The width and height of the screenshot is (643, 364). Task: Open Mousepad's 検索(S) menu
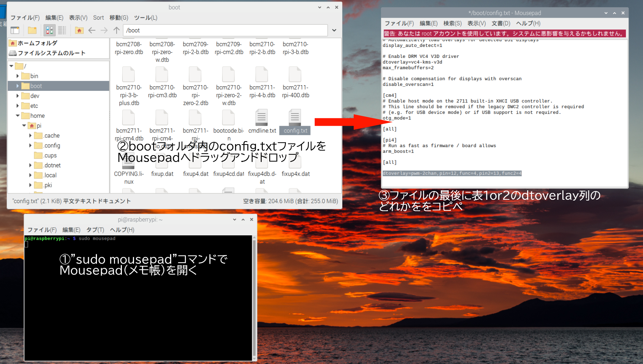point(452,23)
